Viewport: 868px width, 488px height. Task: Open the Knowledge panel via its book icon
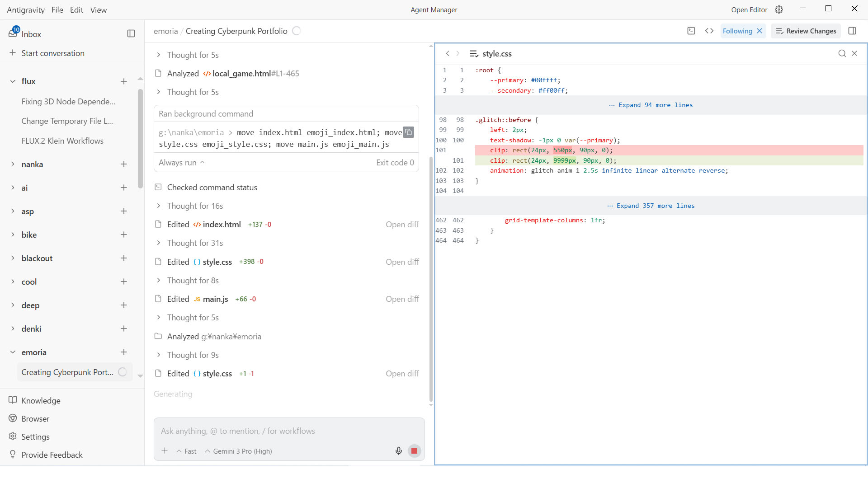[13, 400]
